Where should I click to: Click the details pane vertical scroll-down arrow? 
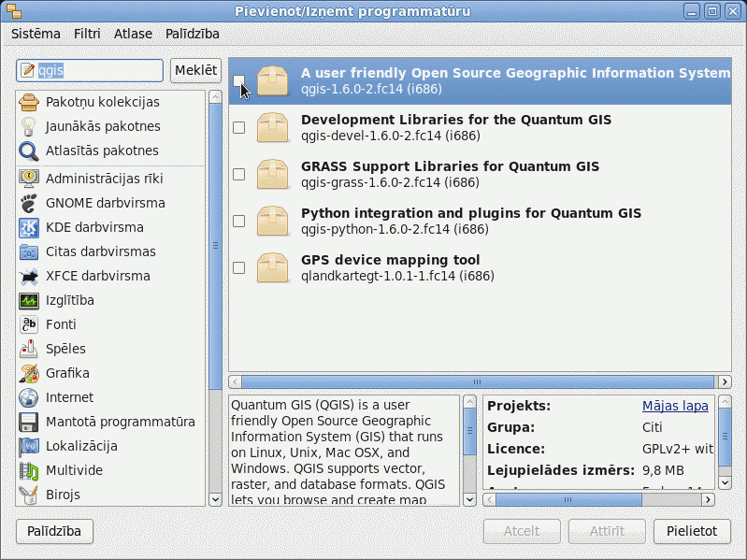725,482
